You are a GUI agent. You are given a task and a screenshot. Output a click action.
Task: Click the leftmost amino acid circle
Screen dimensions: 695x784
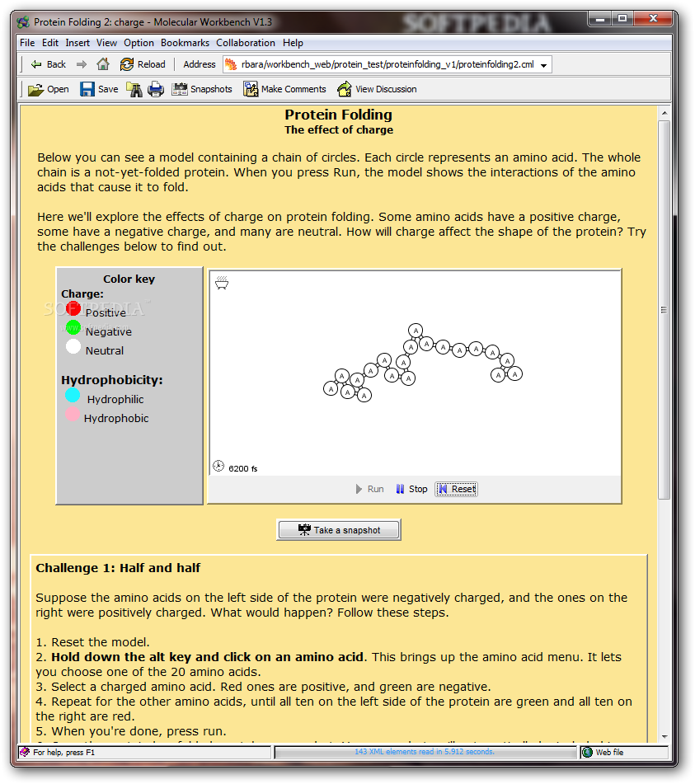[331, 388]
